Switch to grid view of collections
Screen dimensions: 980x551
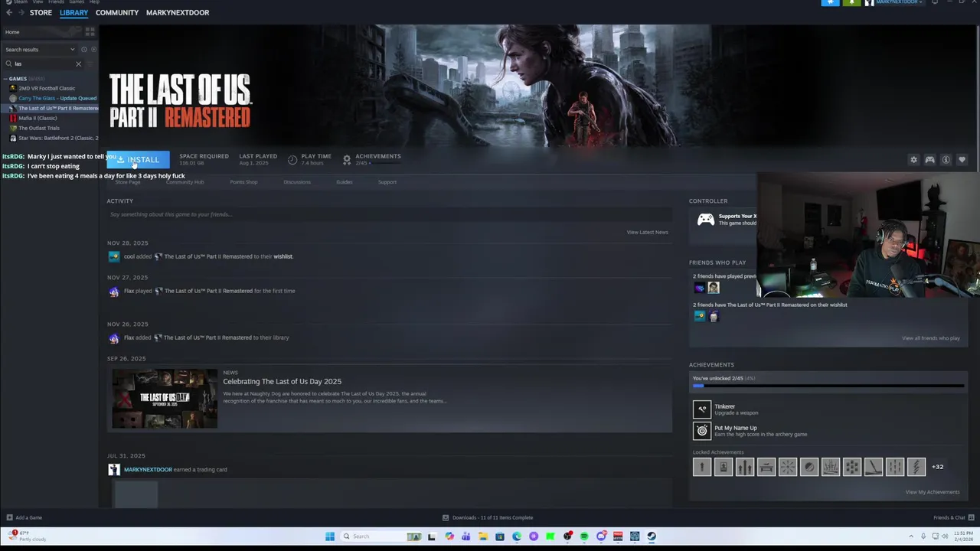tap(90, 32)
